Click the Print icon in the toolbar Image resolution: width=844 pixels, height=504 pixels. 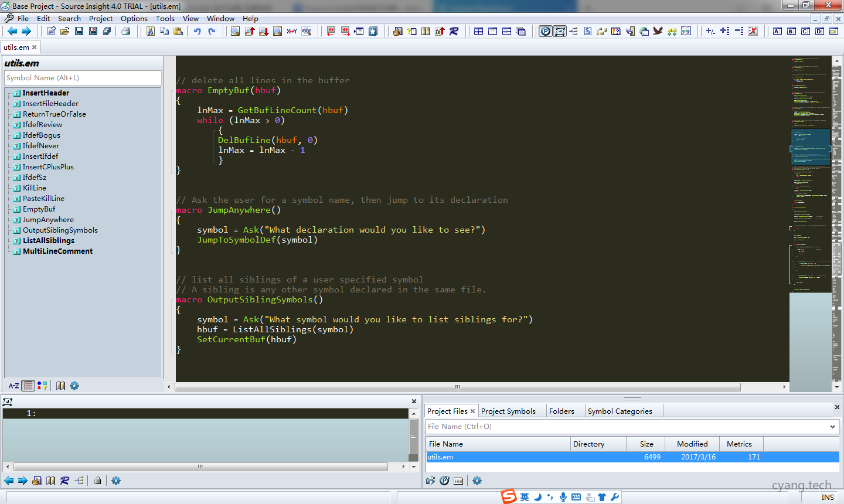(x=125, y=31)
